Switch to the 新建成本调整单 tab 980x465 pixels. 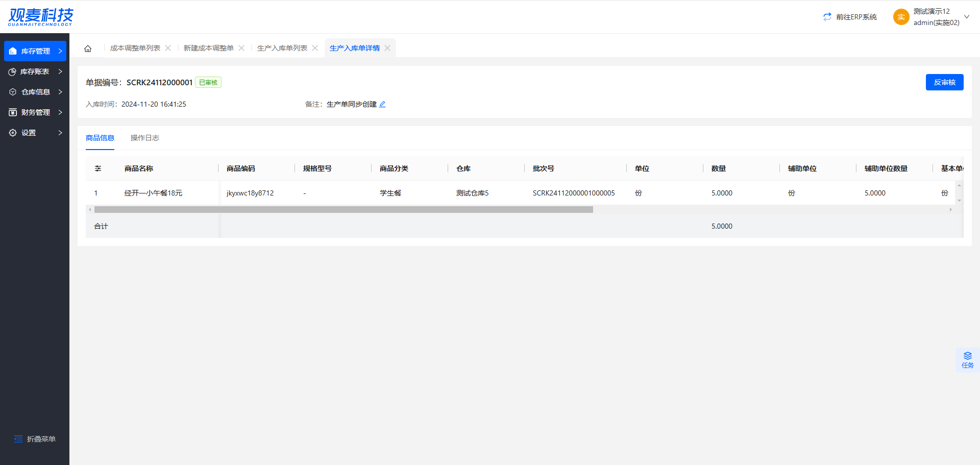click(x=209, y=48)
